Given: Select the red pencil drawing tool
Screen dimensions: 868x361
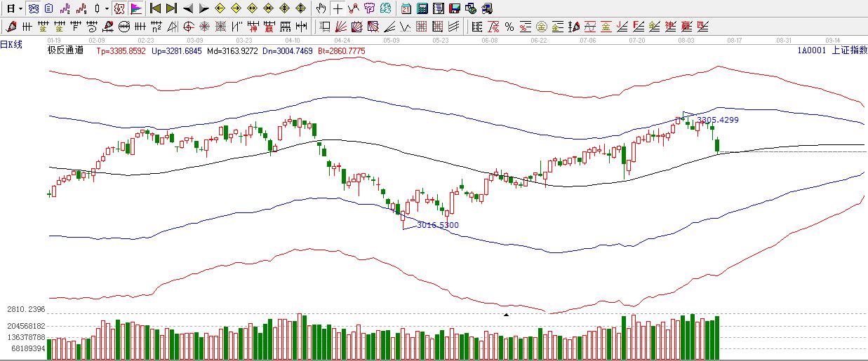Looking at the screenshot, I should pos(11,27).
